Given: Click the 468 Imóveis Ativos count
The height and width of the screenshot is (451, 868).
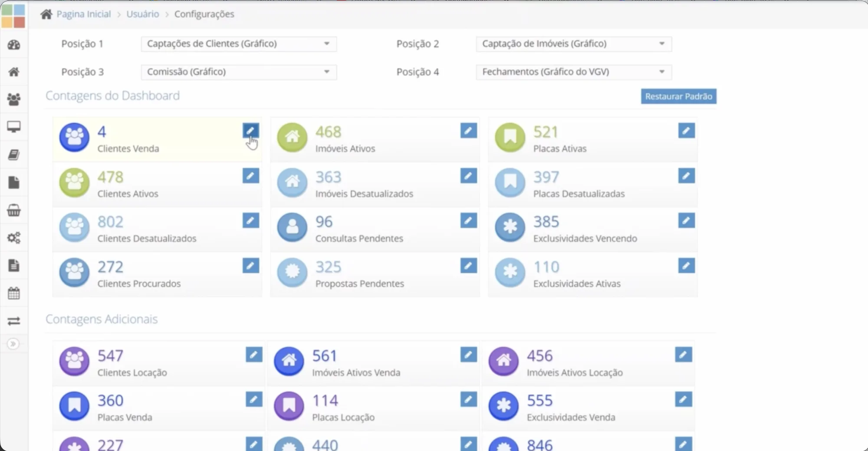Looking at the screenshot, I should (x=329, y=132).
